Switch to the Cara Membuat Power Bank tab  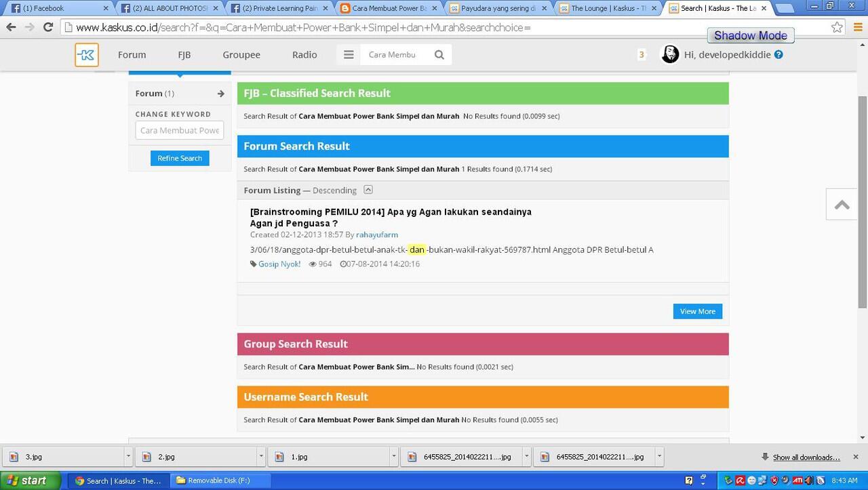point(387,8)
